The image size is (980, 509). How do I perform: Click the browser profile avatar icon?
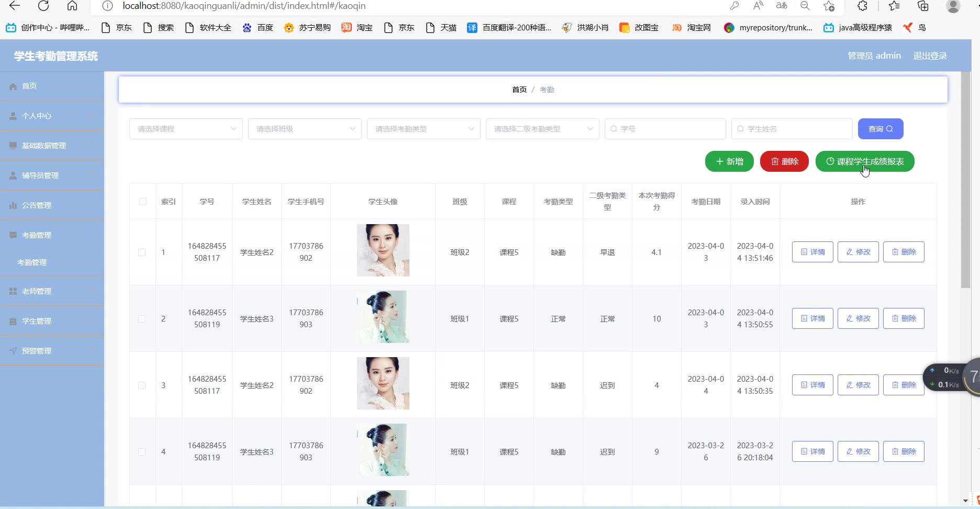[x=953, y=6]
